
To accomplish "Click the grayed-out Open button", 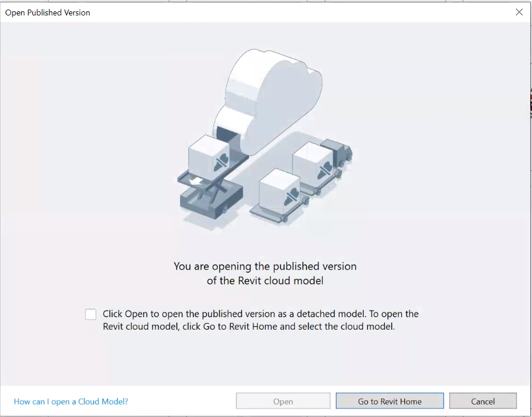I will click(x=283, y=400).
